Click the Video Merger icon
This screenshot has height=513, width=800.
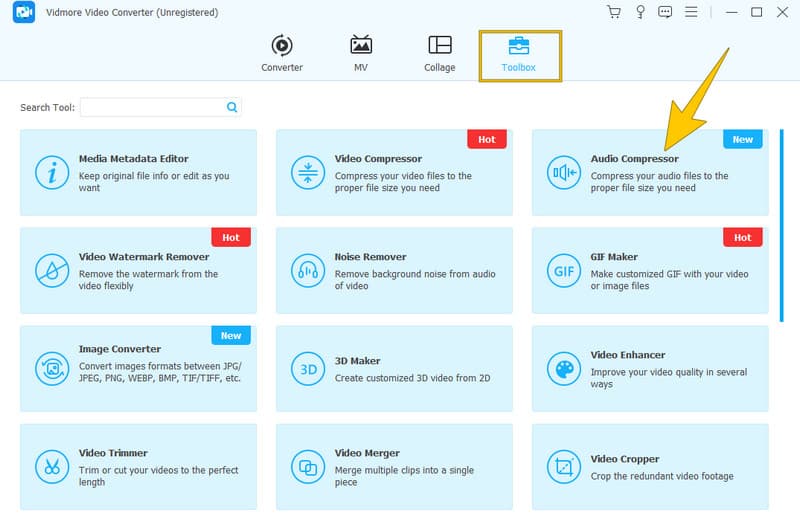tap(306, 466)
